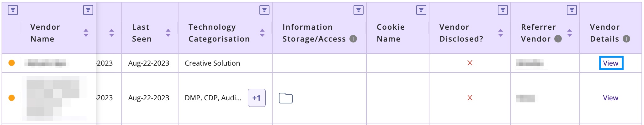Open filter for Cookie Name column

[421, 10]
